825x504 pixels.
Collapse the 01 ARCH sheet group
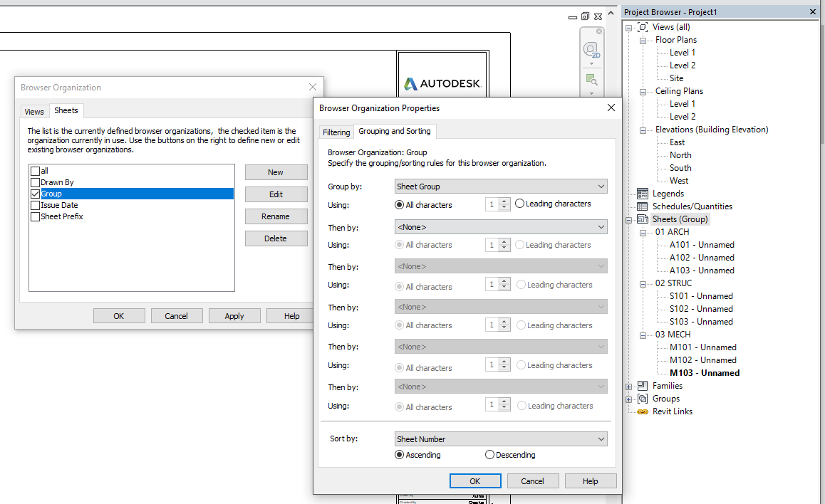(x=643, y=233)
